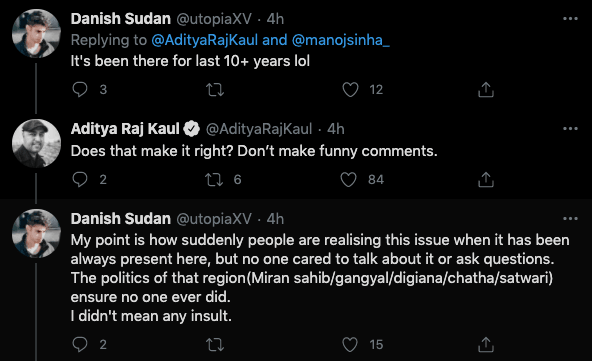The image size is (592, 361).
Task: Open the @AdityaRajKaul mention link
Action: click(x=205, y=40)
